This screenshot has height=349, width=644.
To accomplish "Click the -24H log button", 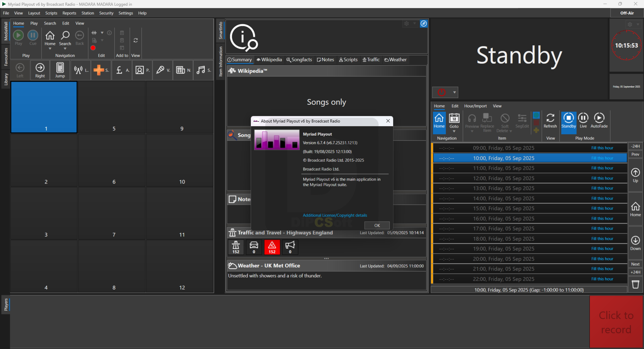I will pyautogui.click(x=635, y=146).
